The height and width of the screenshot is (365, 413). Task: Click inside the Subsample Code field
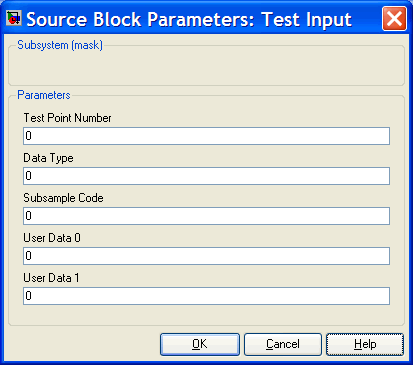[x=206, y=216]
